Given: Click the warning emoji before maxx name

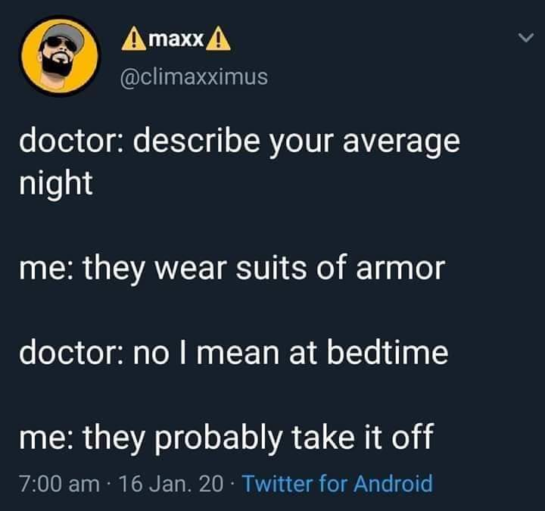Looking at the screenshot, I should 134,40.
